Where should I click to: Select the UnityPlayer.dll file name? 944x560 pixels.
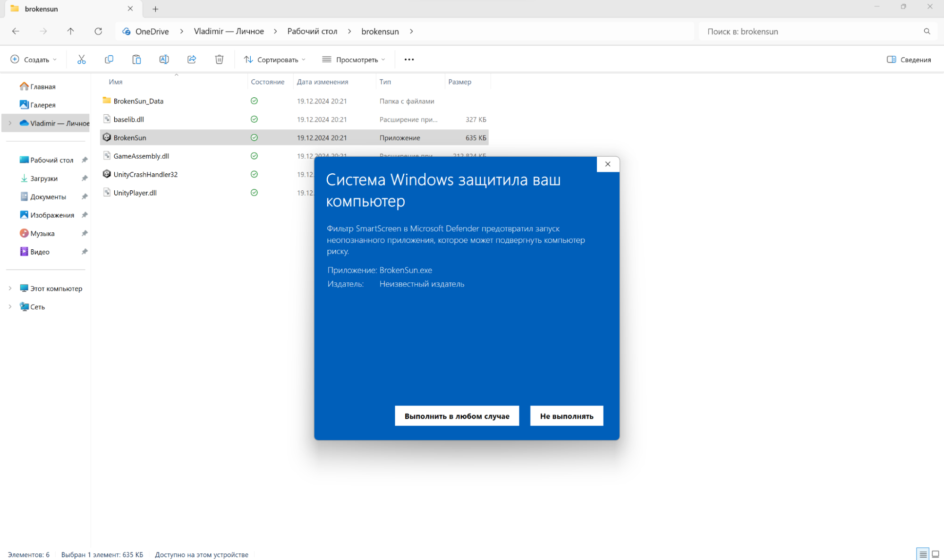tap(135, 193)
